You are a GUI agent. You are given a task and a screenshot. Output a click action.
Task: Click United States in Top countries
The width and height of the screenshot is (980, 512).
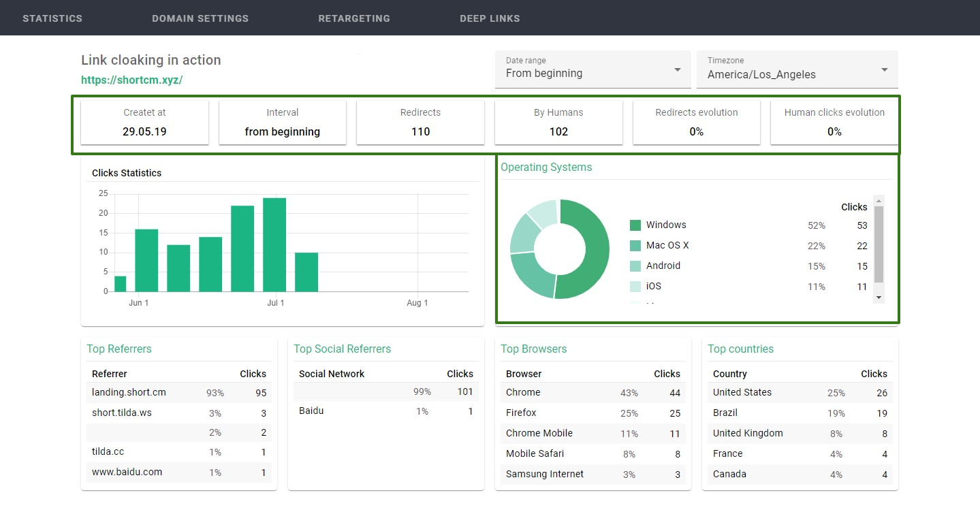pos(800,393)
